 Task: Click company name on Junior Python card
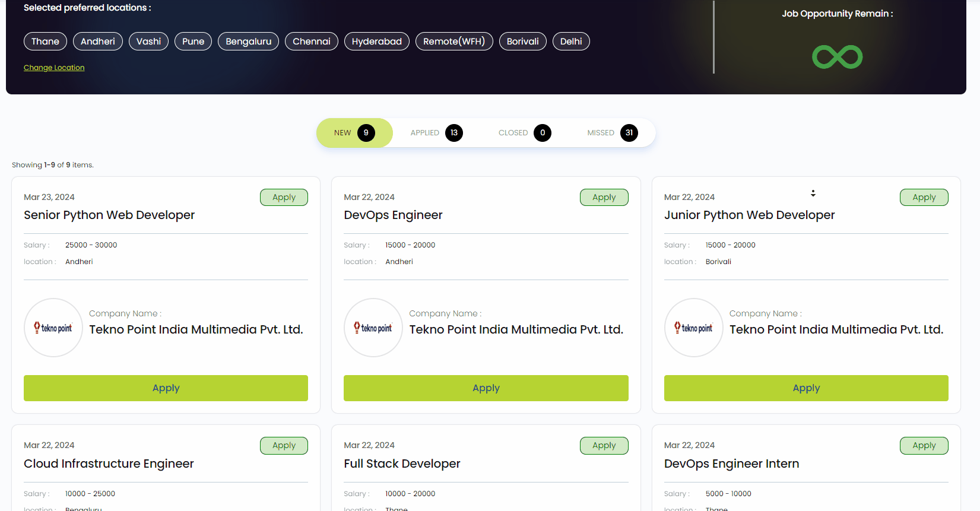836,329
